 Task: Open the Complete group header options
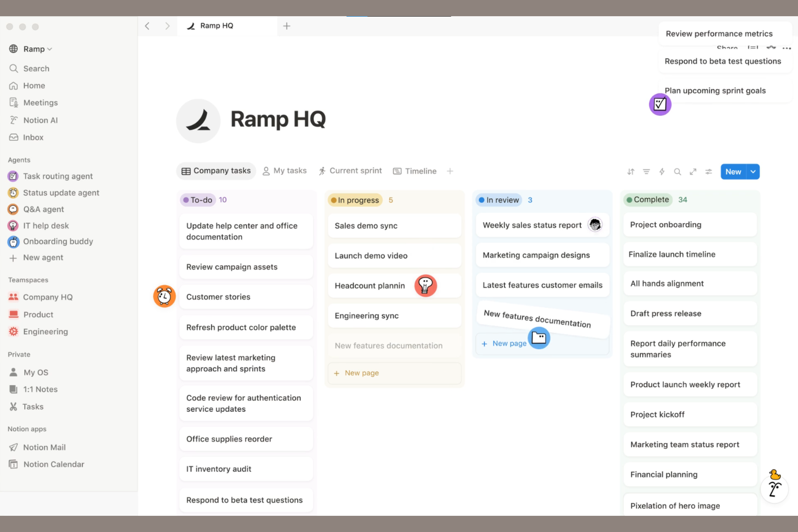(648, 199)
